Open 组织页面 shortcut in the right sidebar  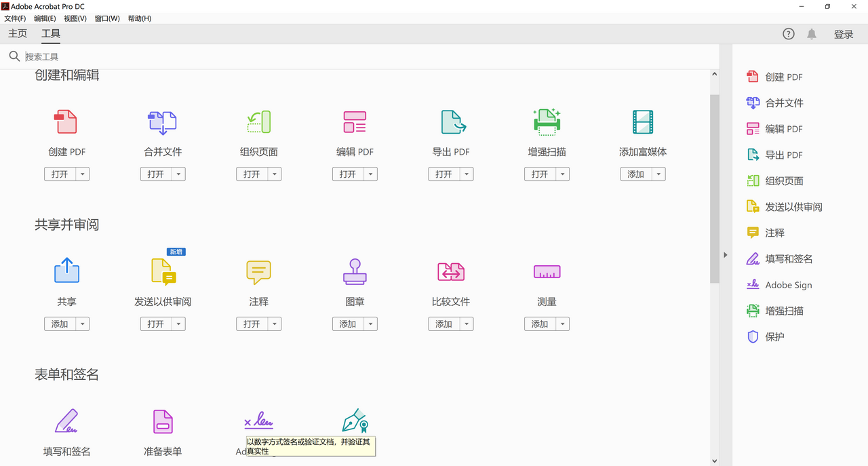click(775, 181)
